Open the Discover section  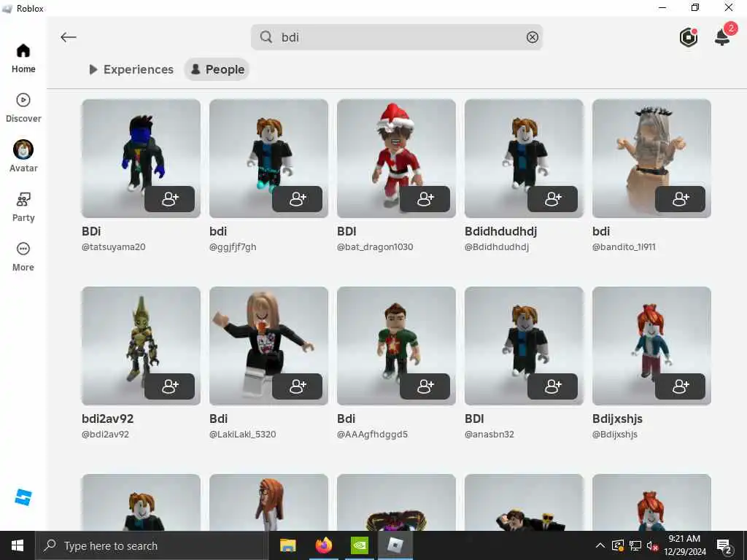coord(23,108)
